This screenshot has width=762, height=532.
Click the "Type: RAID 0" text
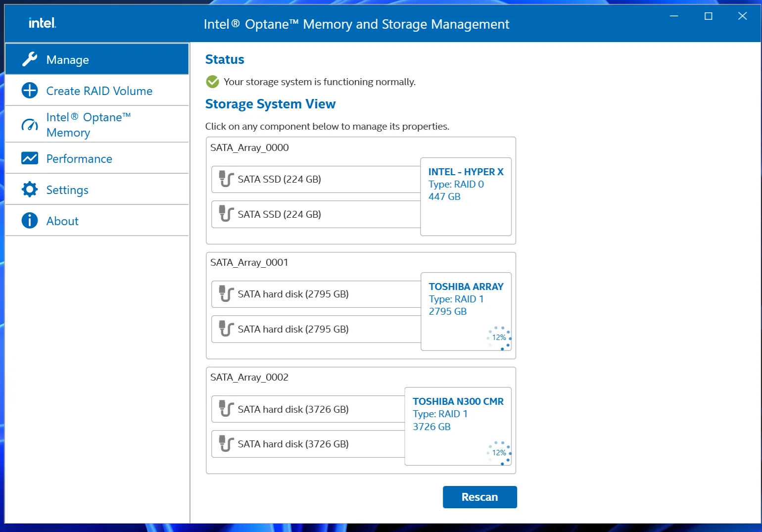456,184
